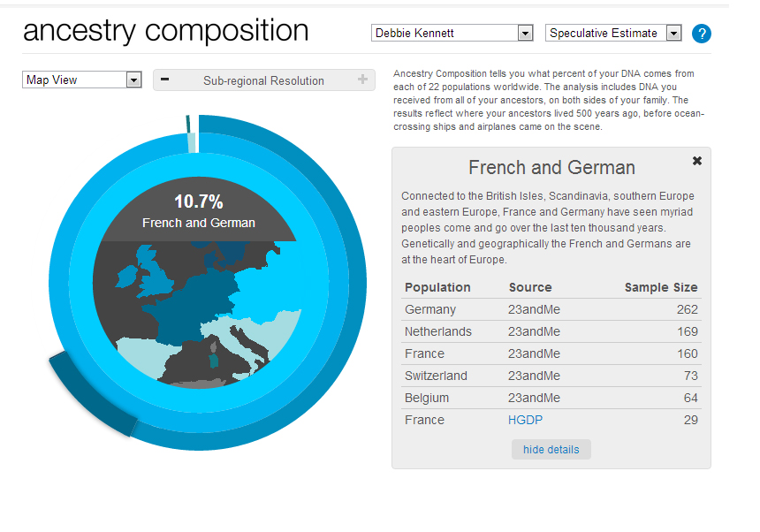This screenshot has width=760, height=532.
Task: Click the 10.7% percentage label
Action: coord(199,201)
